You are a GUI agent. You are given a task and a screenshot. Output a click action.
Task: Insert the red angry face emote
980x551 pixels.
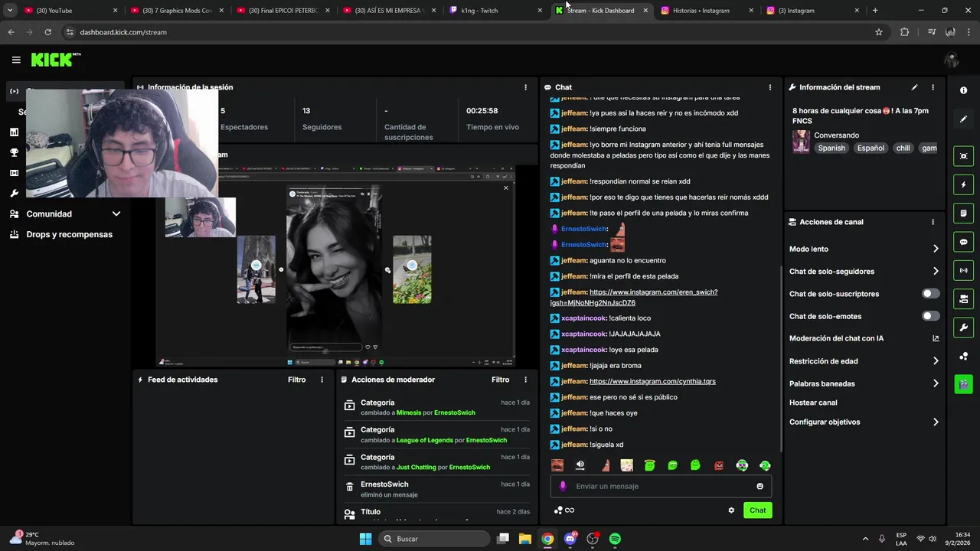719,465
